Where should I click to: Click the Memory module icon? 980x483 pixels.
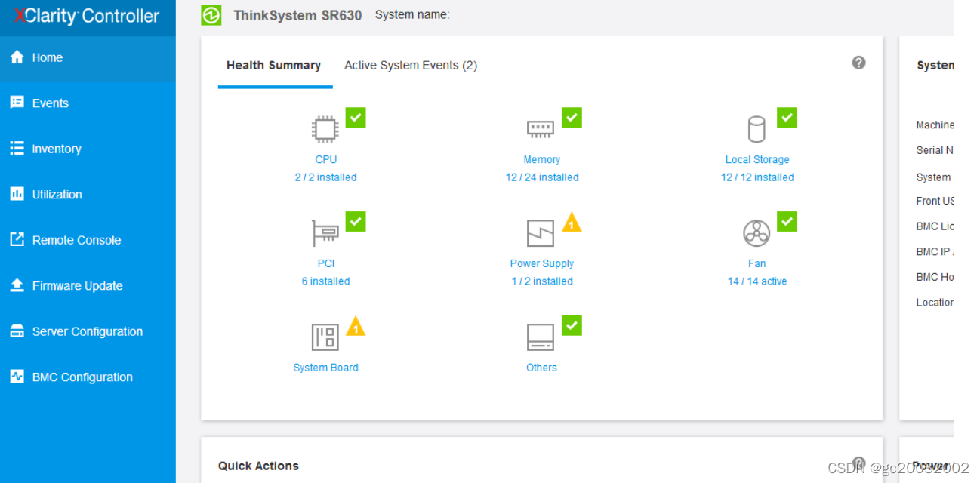point(541,129)
